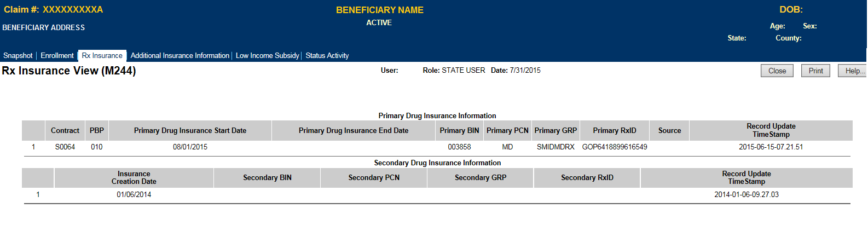Select Primary GRP value SMIDMDRX

(x=555, y=147)
